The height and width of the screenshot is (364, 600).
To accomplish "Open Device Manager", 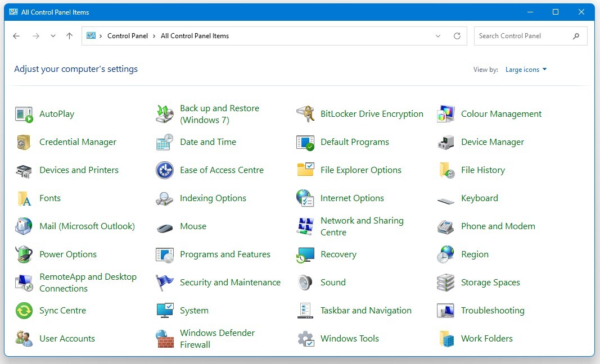I will [492, 142].
